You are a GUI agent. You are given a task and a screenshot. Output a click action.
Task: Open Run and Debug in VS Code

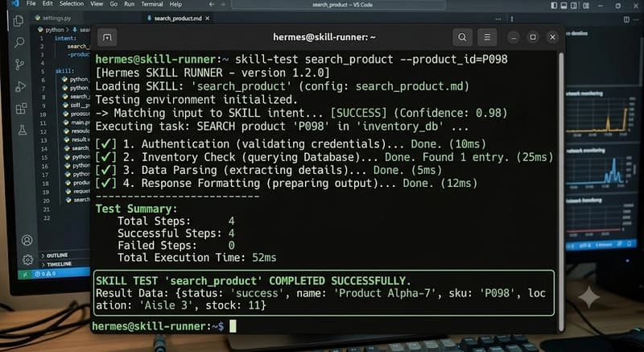pos(21,86)
